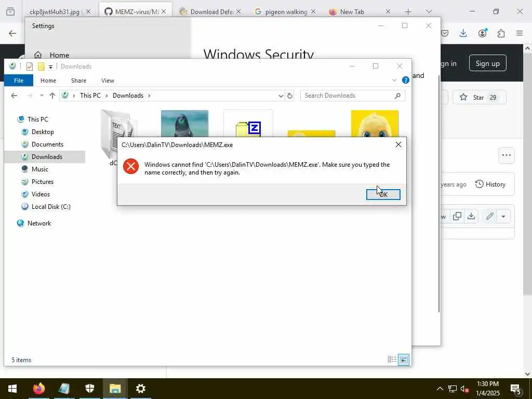Select Music in navigation pane
This screenshot has height=399, width=532.
39,169
